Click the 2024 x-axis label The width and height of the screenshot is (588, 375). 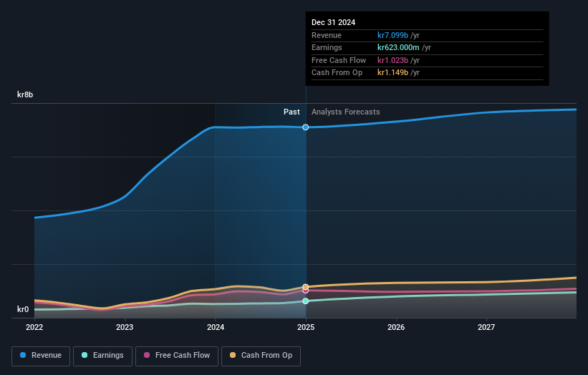tap(216, 327)
